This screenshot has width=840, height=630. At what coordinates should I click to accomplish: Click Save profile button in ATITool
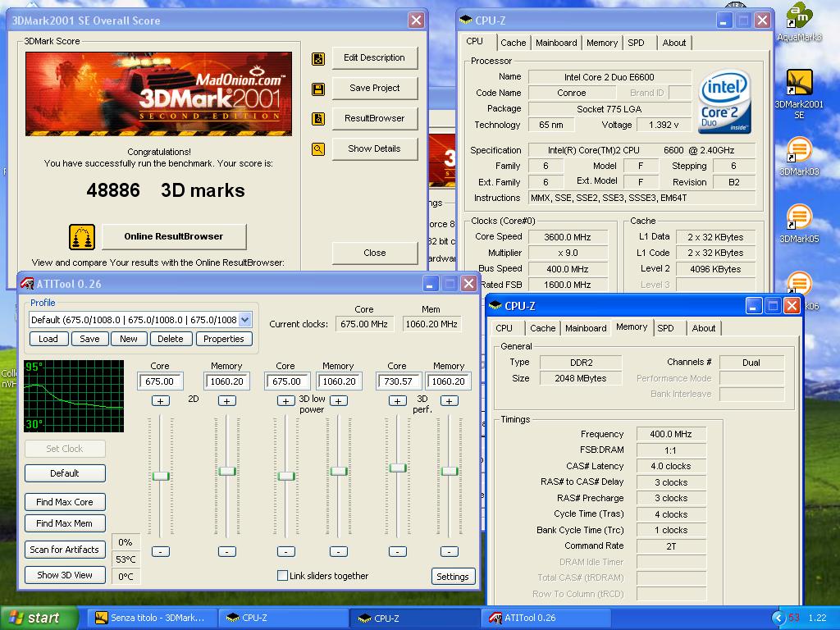pyautogui.click(x=89, y=339)
